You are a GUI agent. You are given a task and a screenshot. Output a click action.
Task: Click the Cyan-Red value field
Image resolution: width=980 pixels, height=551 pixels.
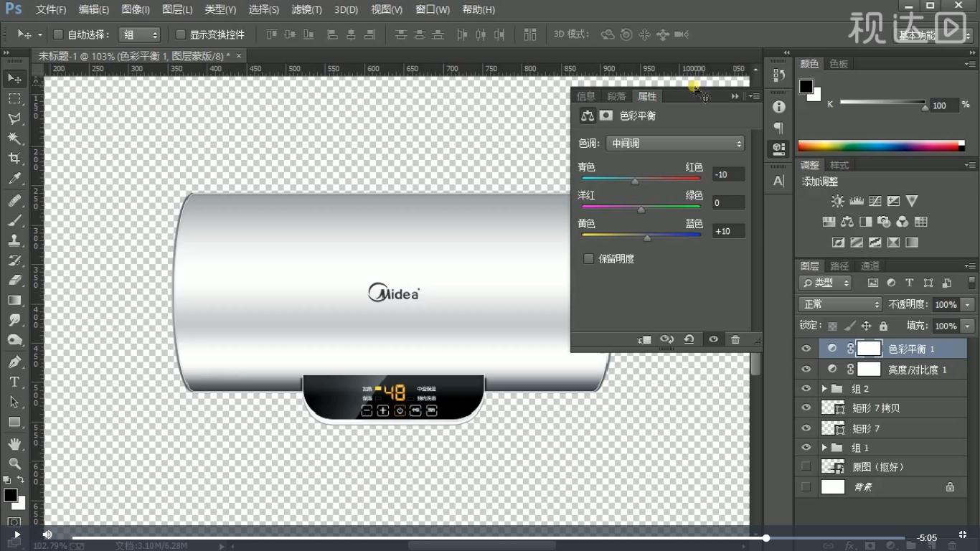point(728,174)
